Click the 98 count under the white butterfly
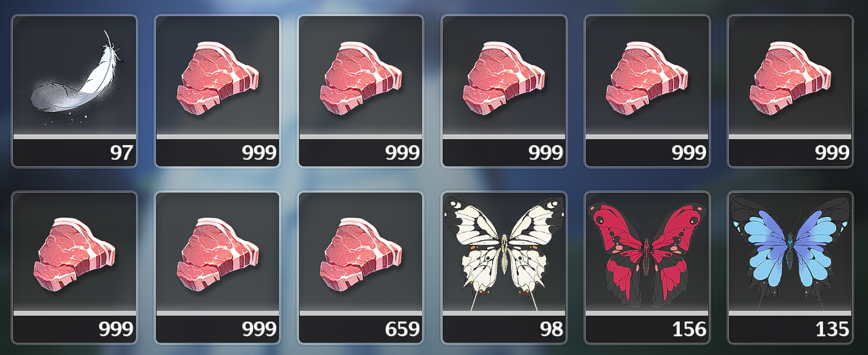The width and height of the screenshot is (868, 355). click(x=551, y=329)
